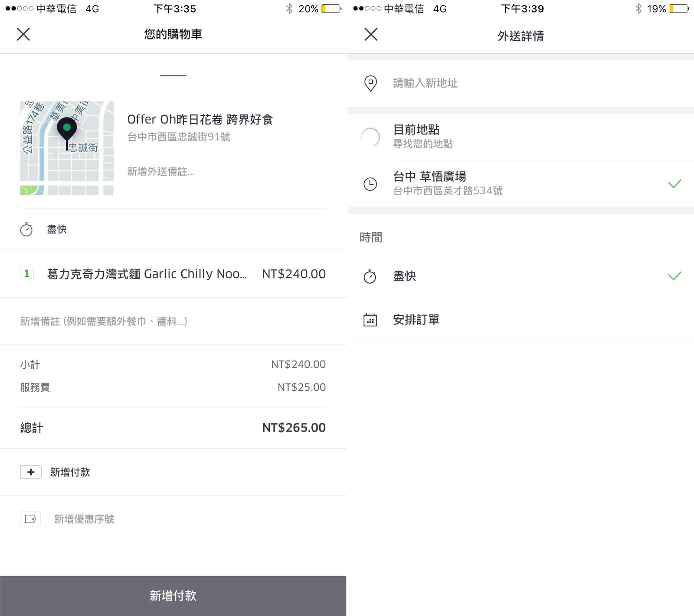
Task: Tap the stopwatch icon in 時間 section
Action: coord(370,276)
